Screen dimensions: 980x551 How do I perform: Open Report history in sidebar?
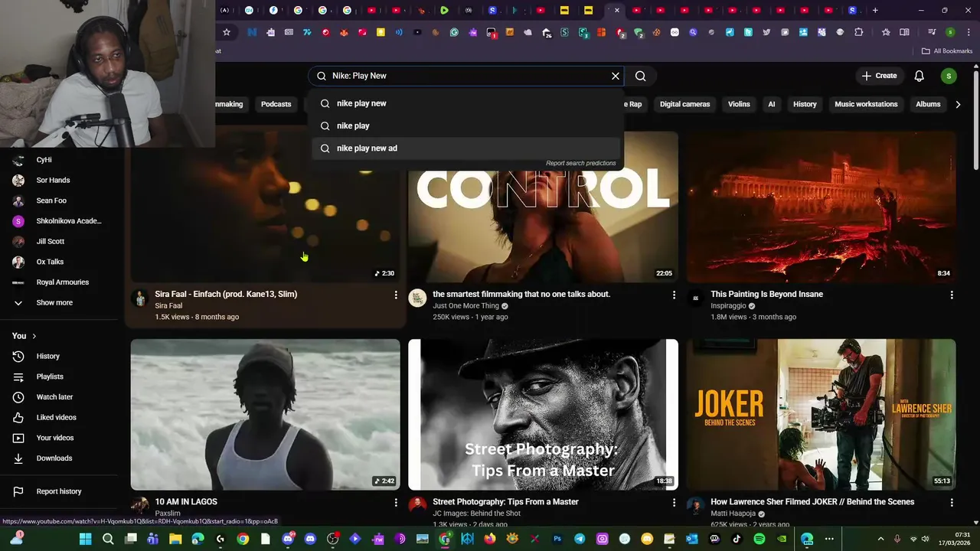coord(60,491)
